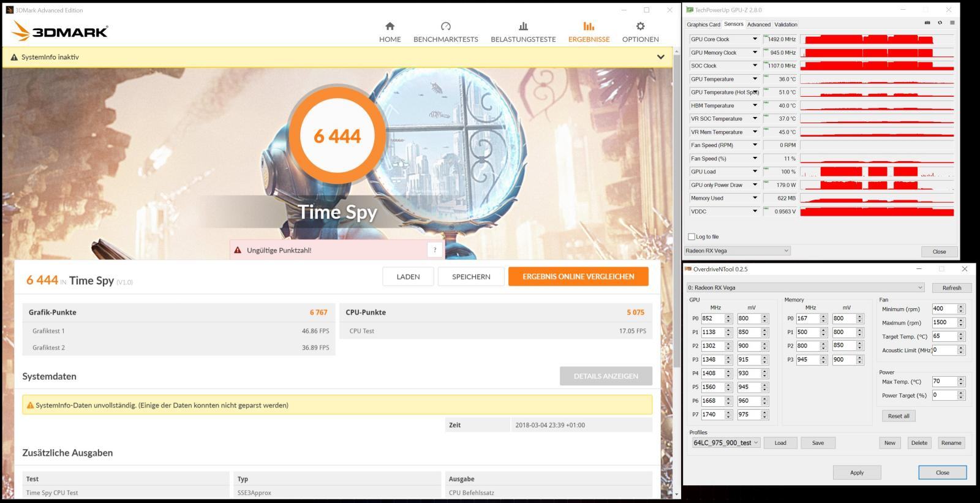Image resolution: width=980 pixels, height=503 pixels.
Task: Click the GPU P7 MHz field showing 1740
Action: point(712,414)
